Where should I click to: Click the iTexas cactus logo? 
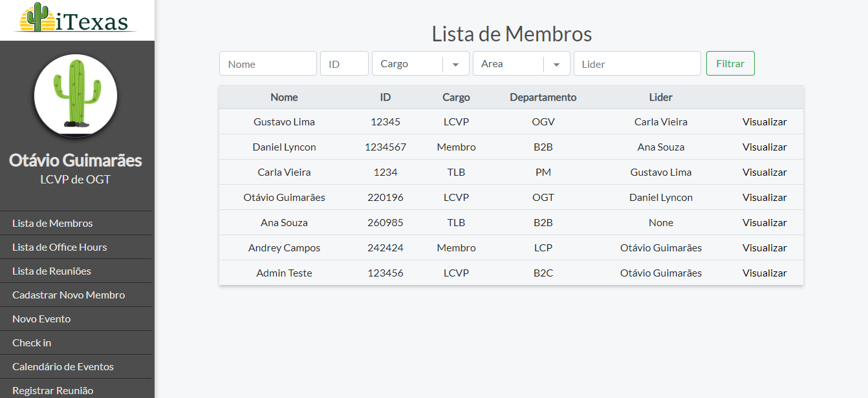coord(76,18)
